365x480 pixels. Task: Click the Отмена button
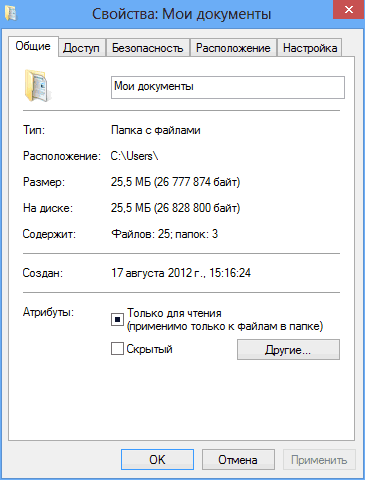point(238,460)
